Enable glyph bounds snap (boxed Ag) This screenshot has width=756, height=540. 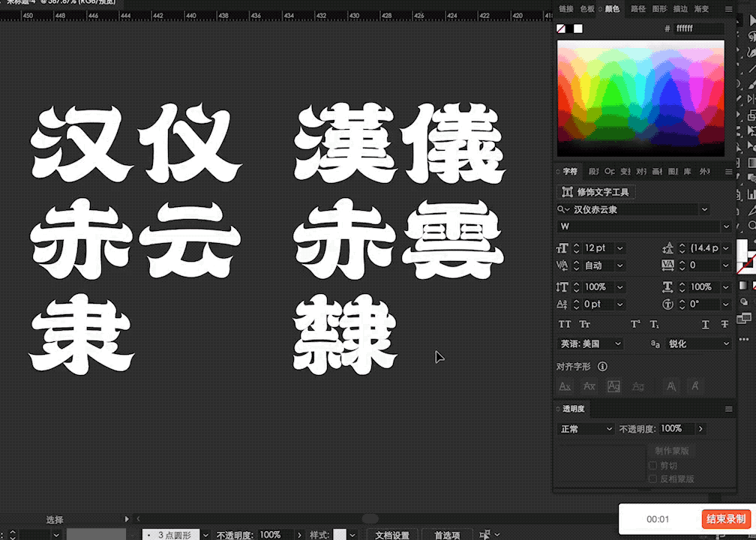pyautogui.click(x=613, y=386)
